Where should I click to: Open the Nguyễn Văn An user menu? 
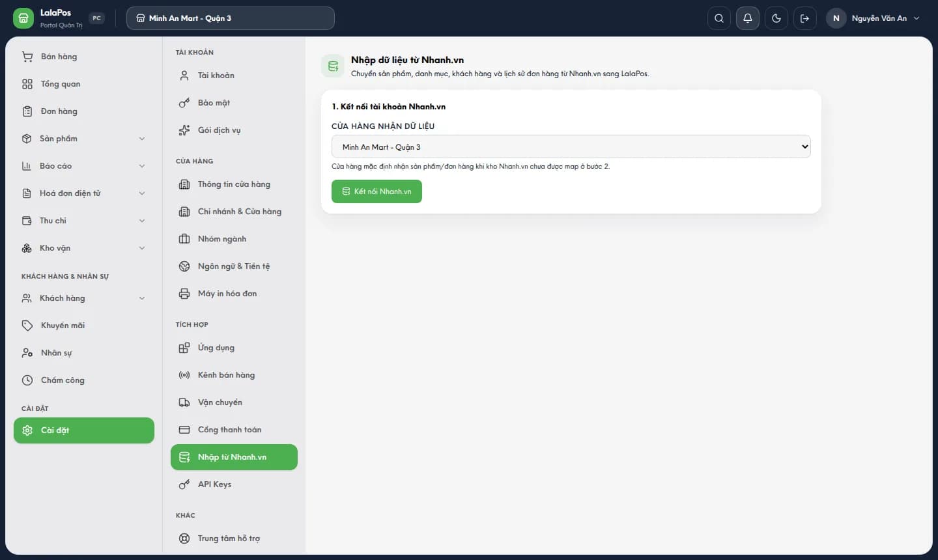click(875, 18)
